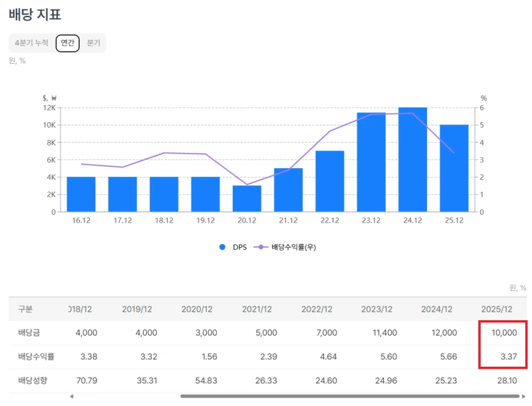Click the 16.12 DPS bar
Screen dimensions: 532x406
(x=81, y=194)
